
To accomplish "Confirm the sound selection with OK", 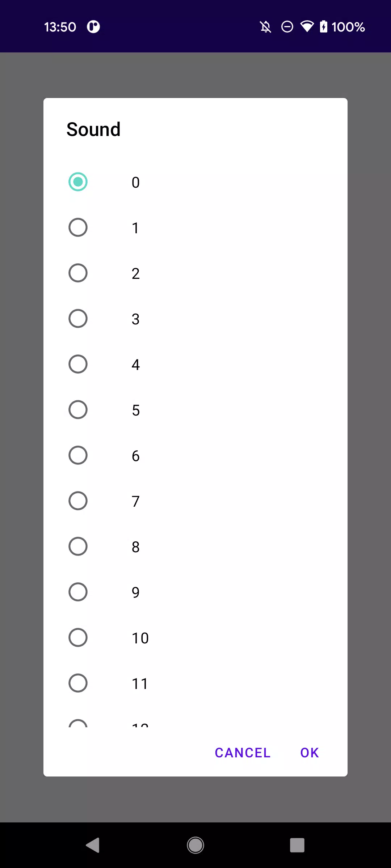I will tap(310, 753).
